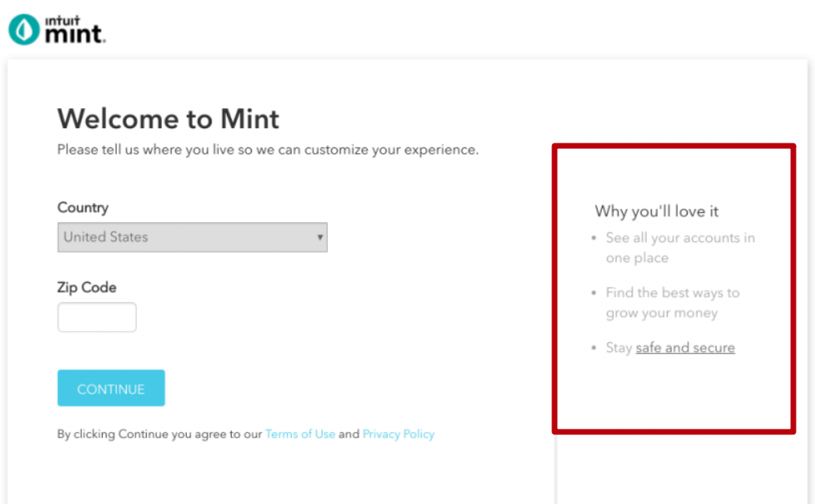Screen dimensions: 815x504
Task: Click the Zip Code field label
Action: [x=87, y=288]
